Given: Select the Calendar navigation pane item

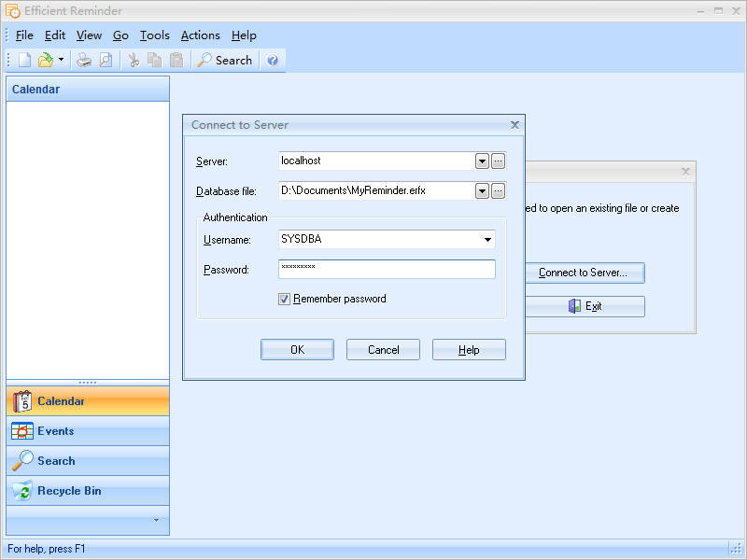Looking at the screenshot, I should [x=88, y=401].
